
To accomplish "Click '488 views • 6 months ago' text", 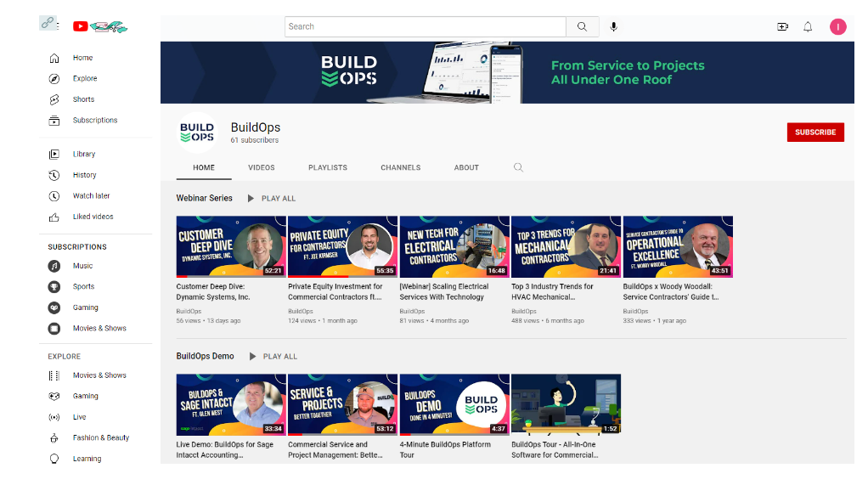I will pos(548,321).
